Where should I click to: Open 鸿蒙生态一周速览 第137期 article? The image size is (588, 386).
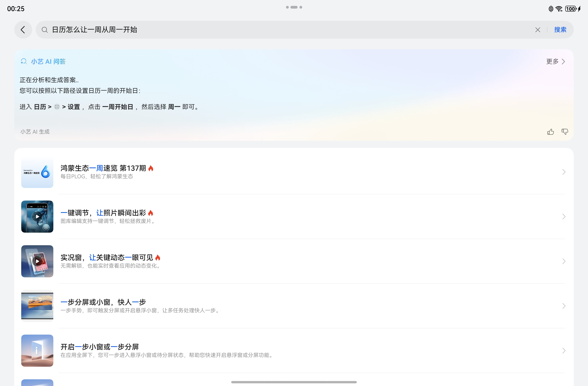point(103,168)
